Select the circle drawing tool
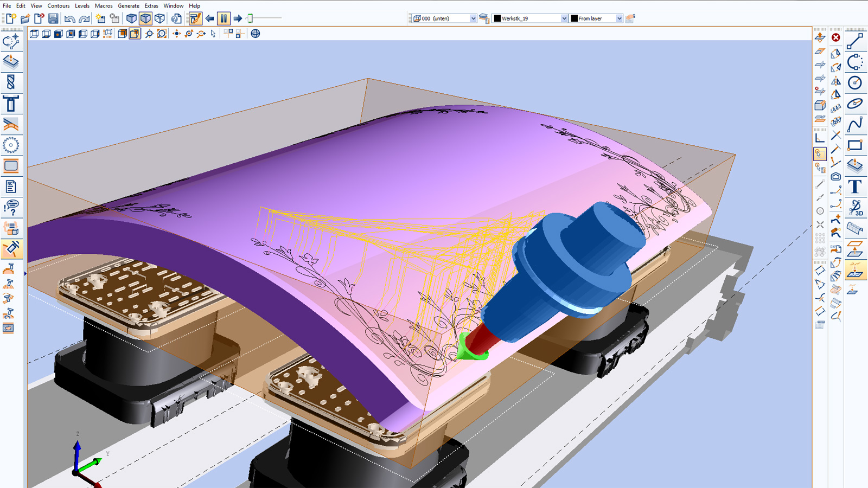This screenshot has width=868, height=488. coord(855,82)
